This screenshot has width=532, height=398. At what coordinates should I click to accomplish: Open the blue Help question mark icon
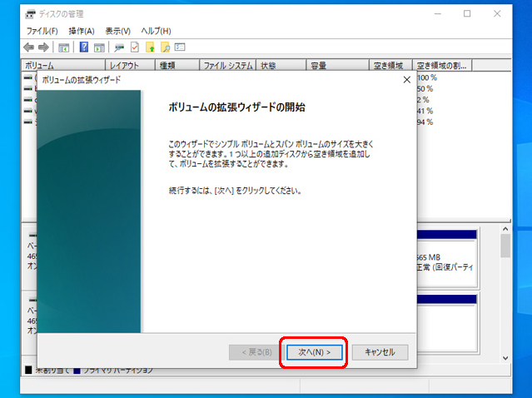pos(84,47)
